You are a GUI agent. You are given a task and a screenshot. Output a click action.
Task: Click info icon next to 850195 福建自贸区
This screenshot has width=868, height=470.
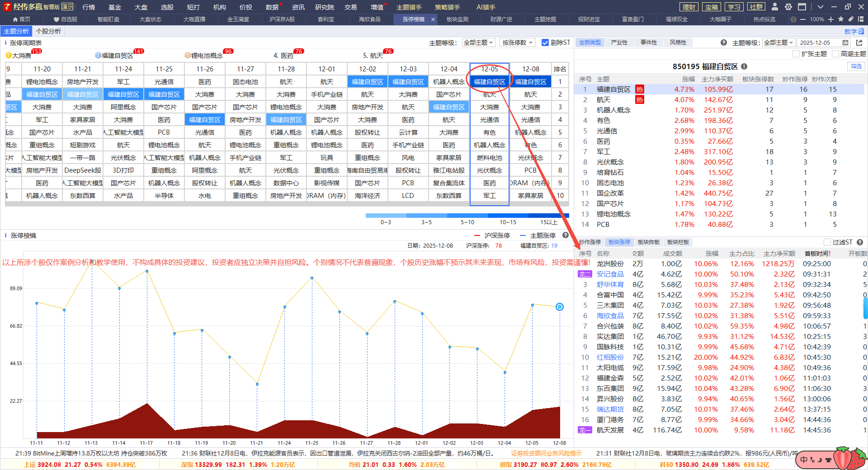pos(744,66)
